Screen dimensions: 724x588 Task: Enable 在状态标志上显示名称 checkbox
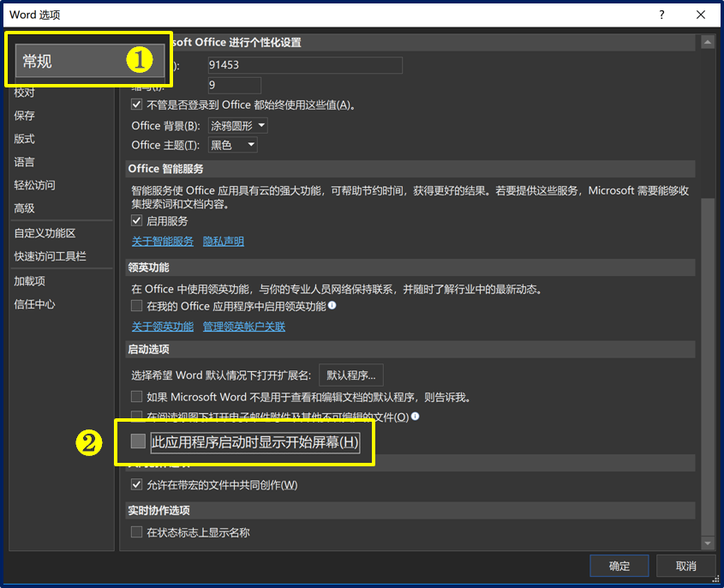(x=137, y=532)
